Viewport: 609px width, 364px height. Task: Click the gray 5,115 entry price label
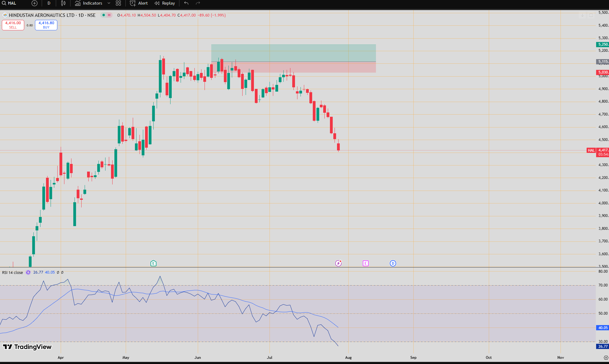(603, 62)
